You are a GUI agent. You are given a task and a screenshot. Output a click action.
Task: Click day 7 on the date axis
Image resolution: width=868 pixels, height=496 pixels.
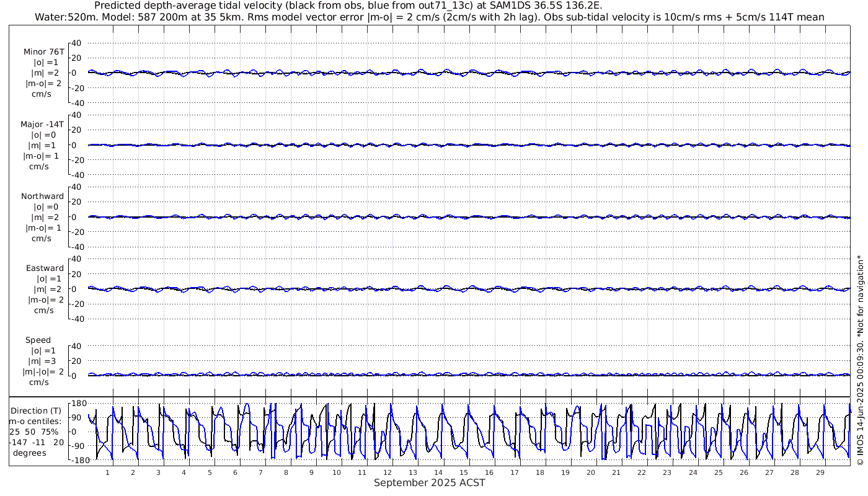(x=260, y=472)
